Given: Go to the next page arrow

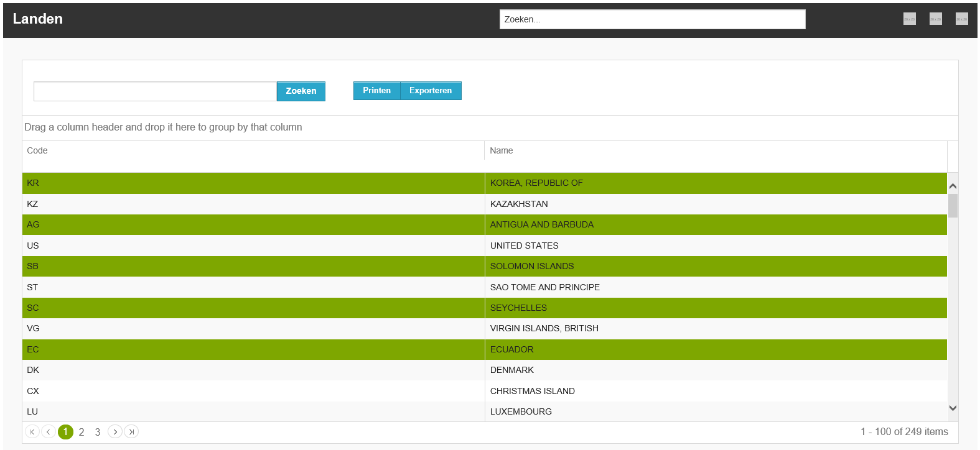Looking at the screenshot, I should pyautogui.click(x=115, y=431).
